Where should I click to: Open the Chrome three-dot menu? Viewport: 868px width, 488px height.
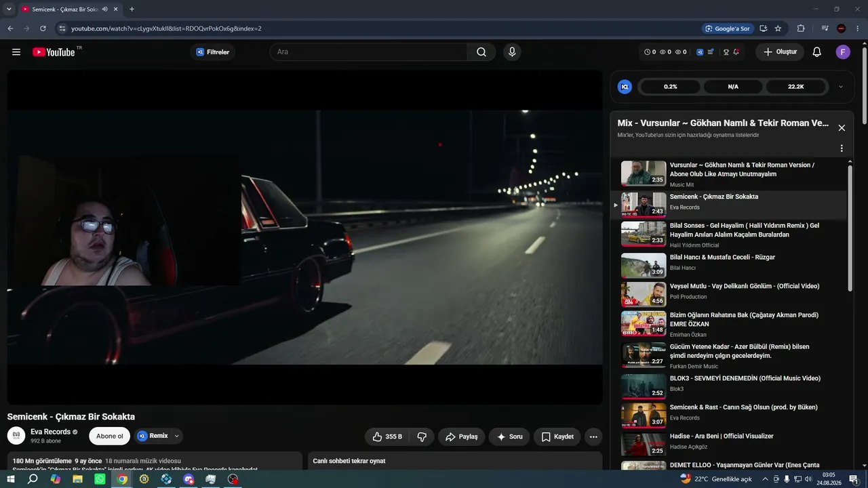coord(857,28)
